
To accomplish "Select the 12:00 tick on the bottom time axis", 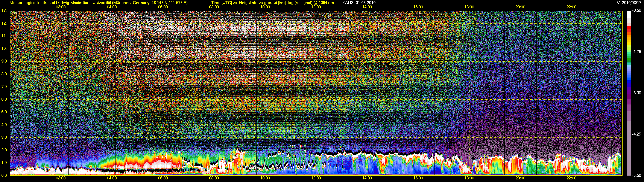I will [316, 178].
